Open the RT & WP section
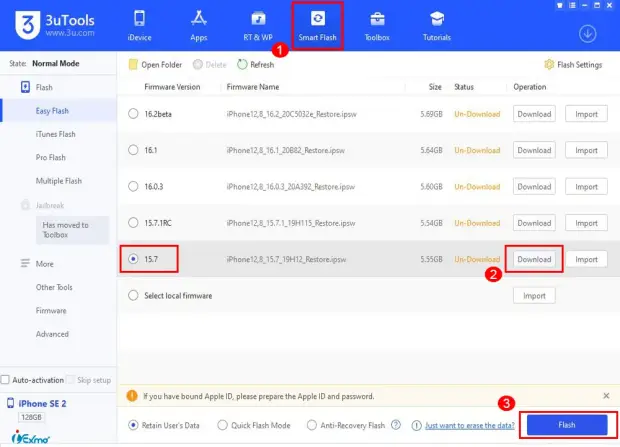Image resolution: width=620 pixels, height=447 pixels. [258, 26]
